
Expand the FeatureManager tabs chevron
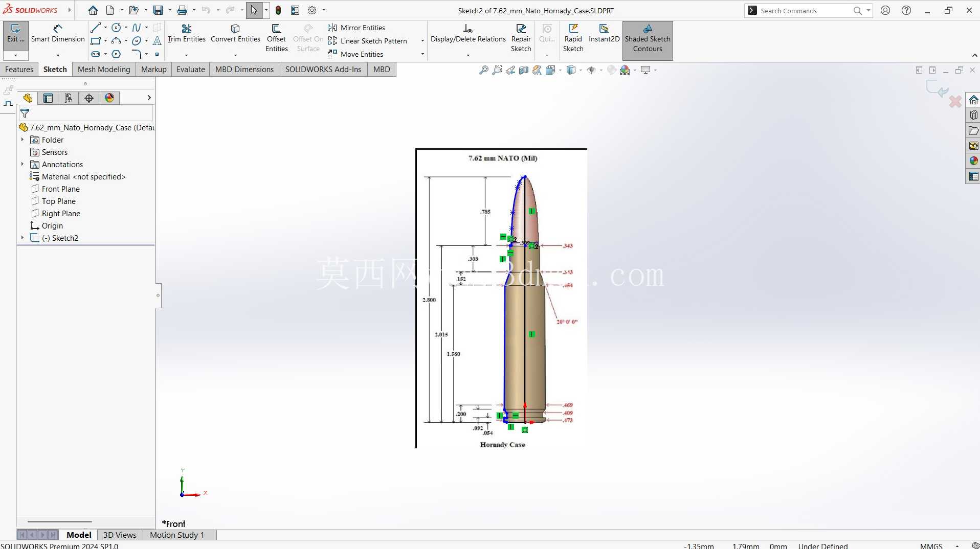pos(149,98)
